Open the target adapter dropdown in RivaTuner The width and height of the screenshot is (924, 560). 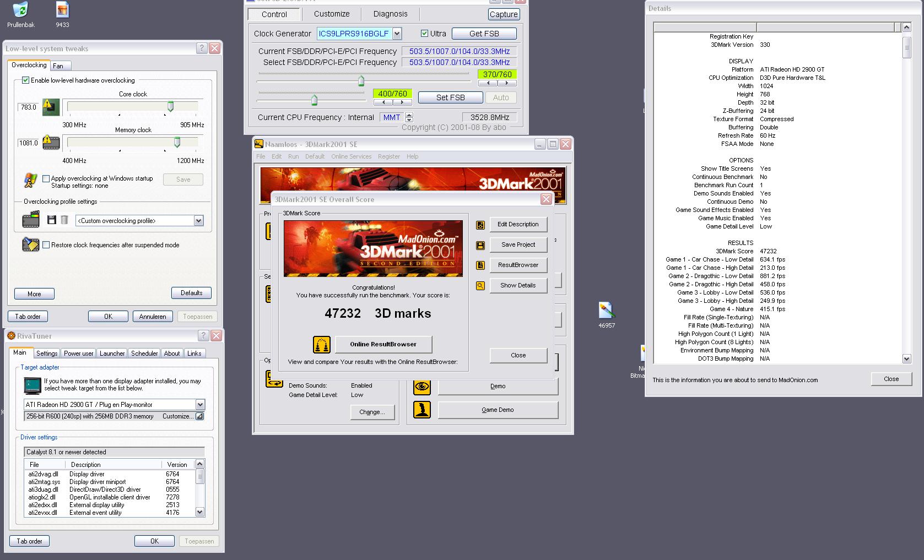(x=200, y=405)
